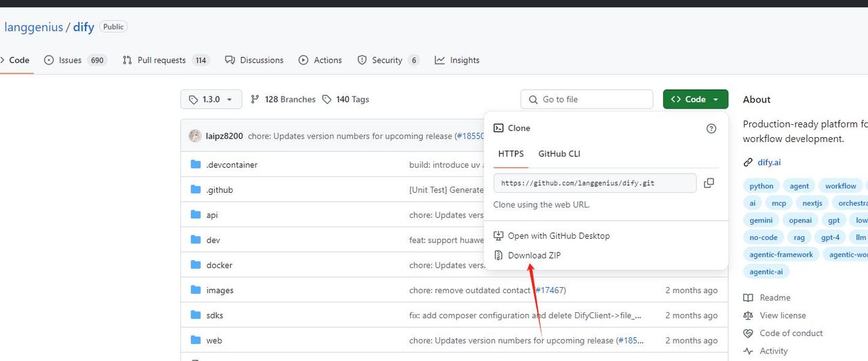Open the api folder
The image size is (868, 361).
[x=212, y=215]
